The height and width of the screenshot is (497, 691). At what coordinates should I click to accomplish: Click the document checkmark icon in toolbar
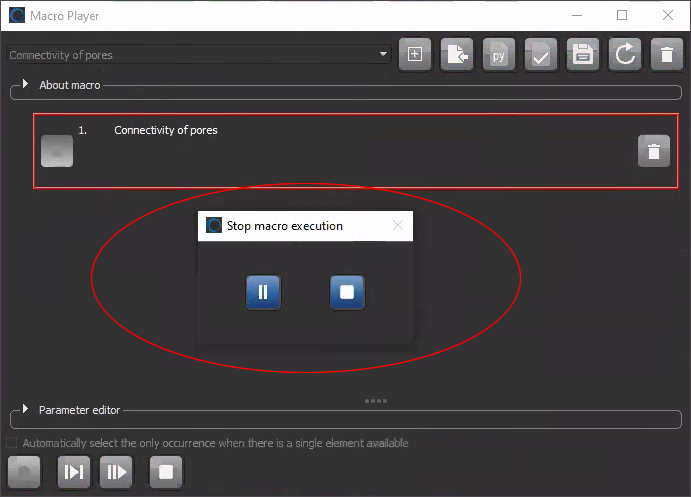541,56
